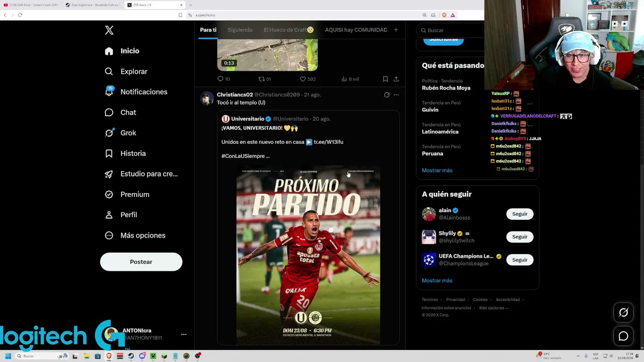Go to Inicio in the sidebar
Image resolution: width=644 pixels, height=362 pixels.
pyautogui.click(x=122, y=51)
